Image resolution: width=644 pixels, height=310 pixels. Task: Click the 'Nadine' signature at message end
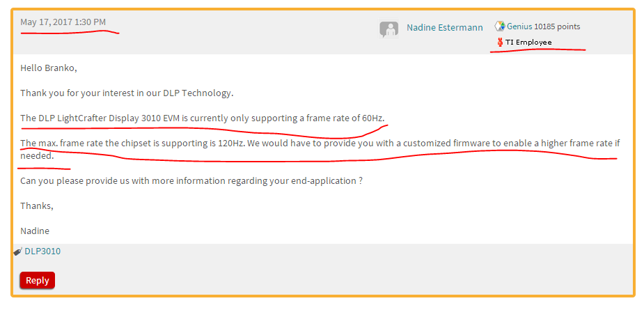point(35,231)
